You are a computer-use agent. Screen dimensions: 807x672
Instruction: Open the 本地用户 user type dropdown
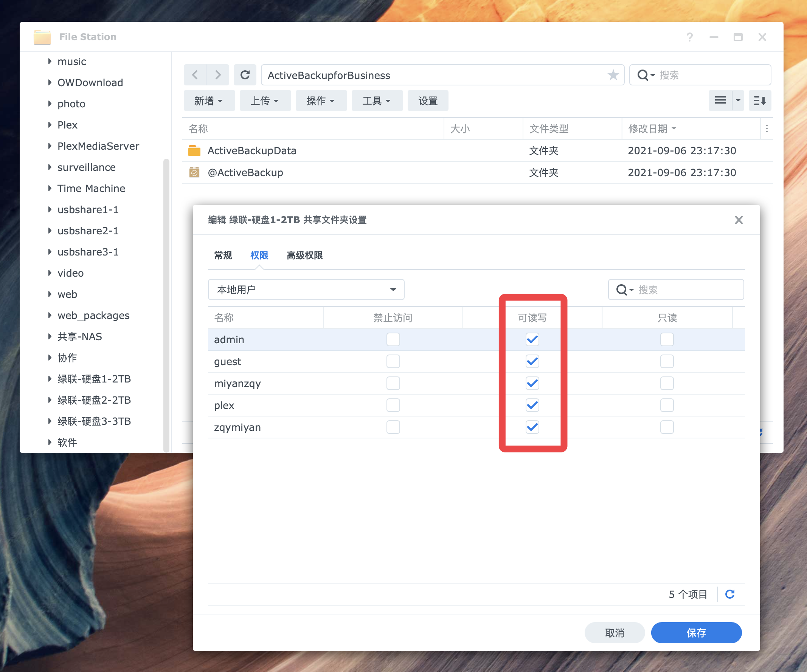(x=306, y=290)
